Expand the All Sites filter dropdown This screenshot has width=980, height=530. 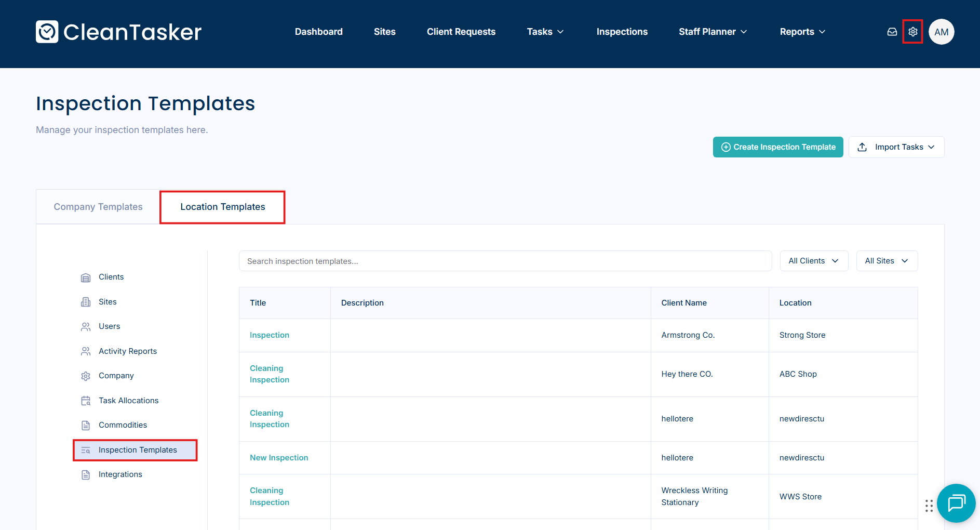[x=886, y=261]
